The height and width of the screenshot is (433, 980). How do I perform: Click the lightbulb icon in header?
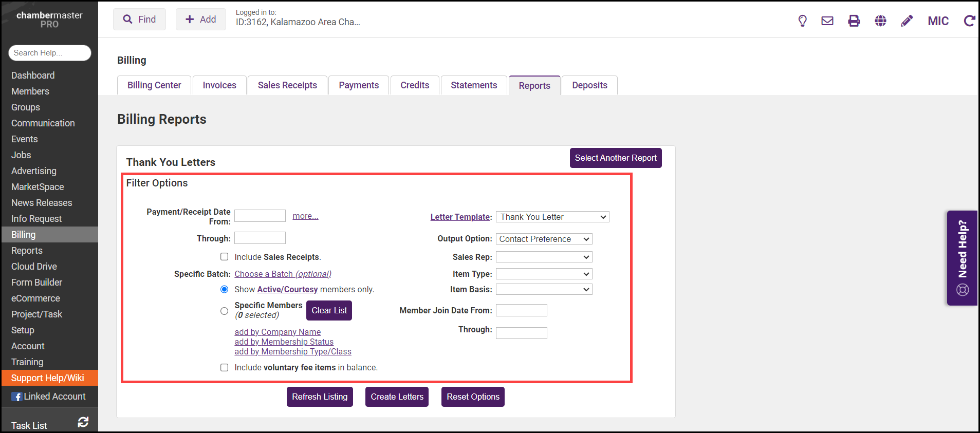coord(802,21)
